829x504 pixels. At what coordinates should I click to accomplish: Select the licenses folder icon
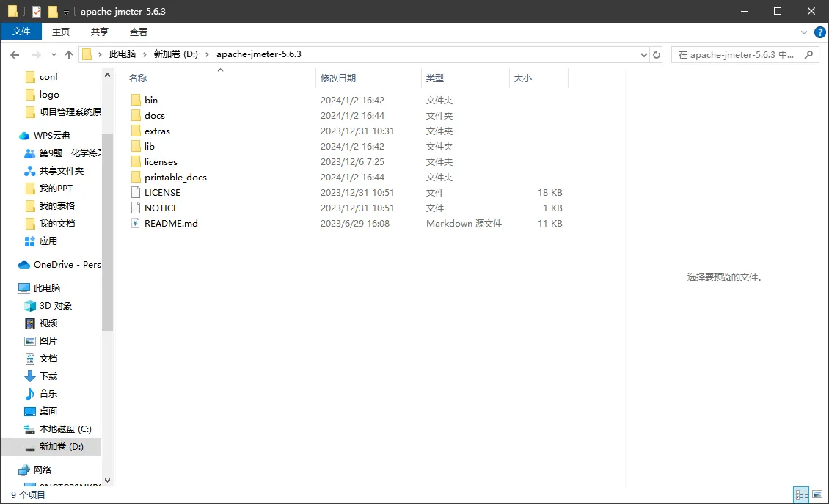(136, 161)
